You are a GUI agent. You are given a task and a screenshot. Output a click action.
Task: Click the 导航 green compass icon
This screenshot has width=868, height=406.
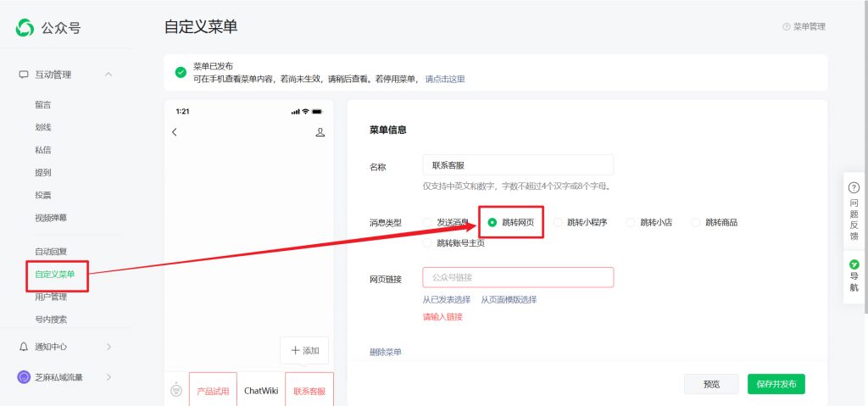click(x=854, y=264)
